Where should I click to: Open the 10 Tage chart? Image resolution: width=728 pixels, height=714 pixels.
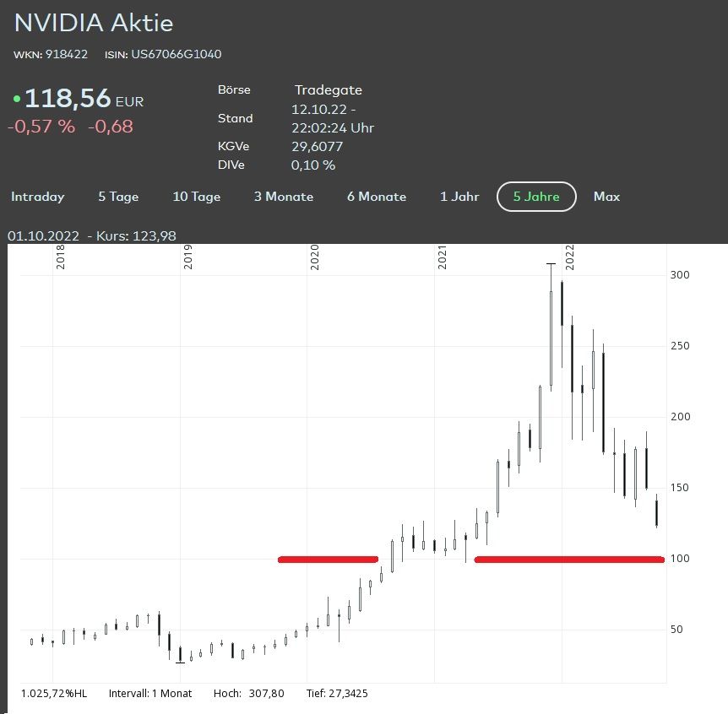tap(196, 197)
